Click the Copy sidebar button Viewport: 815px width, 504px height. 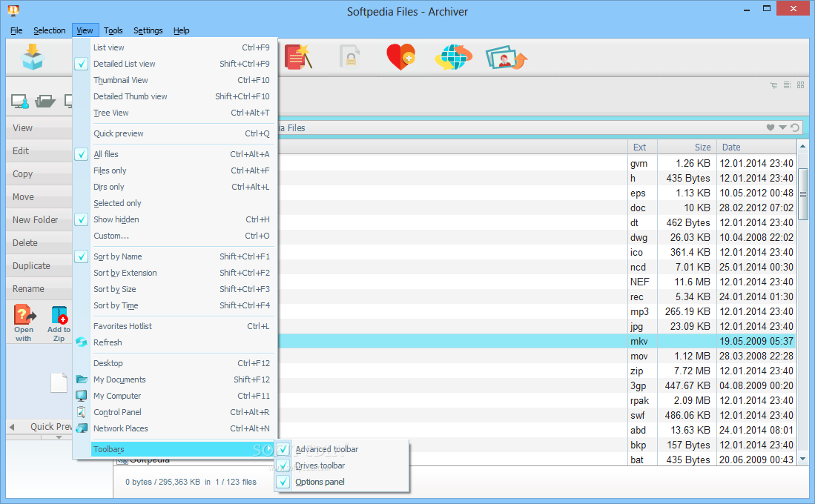tap(39, 174)
